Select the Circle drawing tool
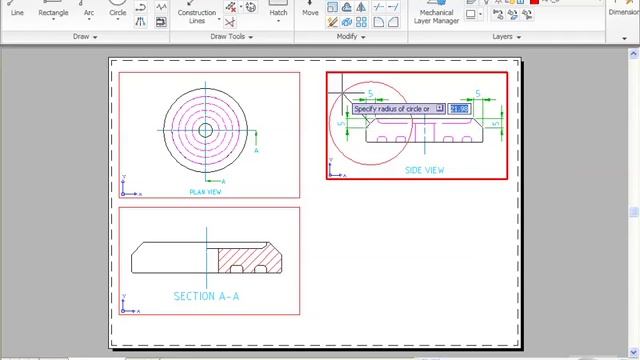 118,8
